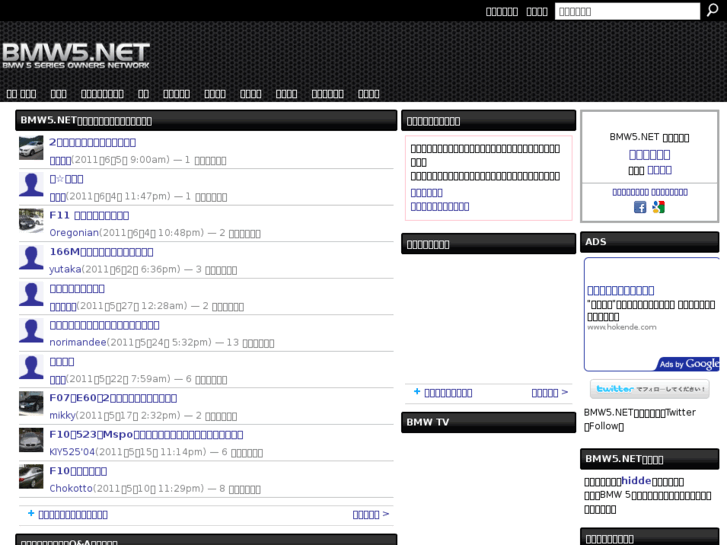
Task: Click the 'Twitter Follow' text below the Twitter button
Action: tap(640, 419)
